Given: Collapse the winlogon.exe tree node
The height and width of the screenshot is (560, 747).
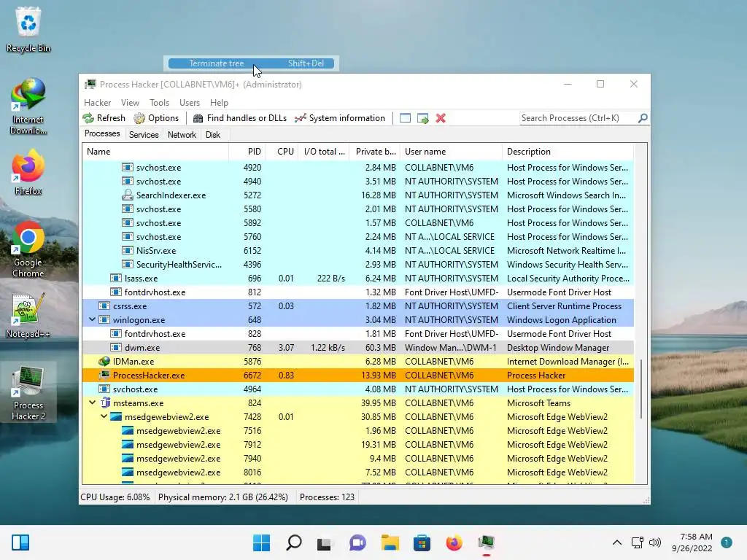Looking at the screenshot, I should (x=93, y=319).
